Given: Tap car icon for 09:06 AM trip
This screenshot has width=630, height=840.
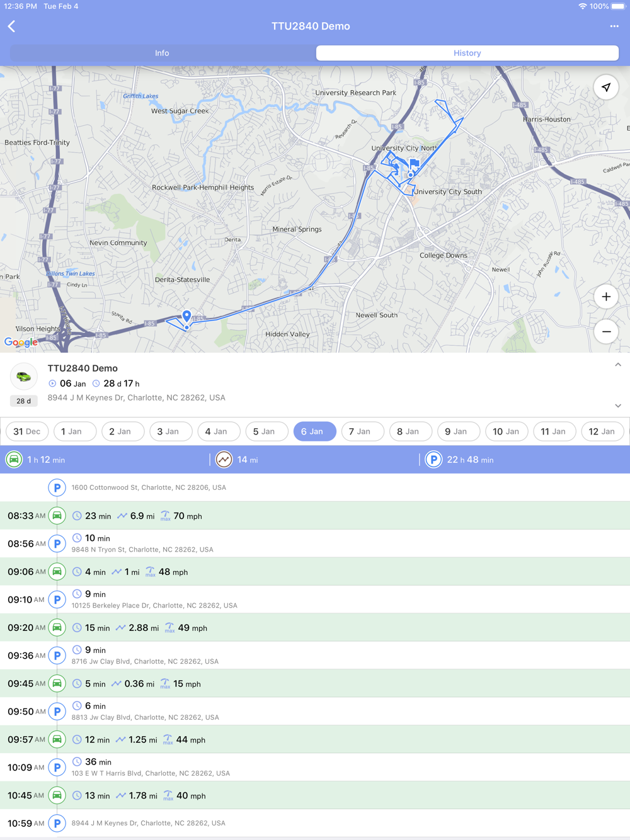Looking at the screenshot, I should tap(57, 572).
